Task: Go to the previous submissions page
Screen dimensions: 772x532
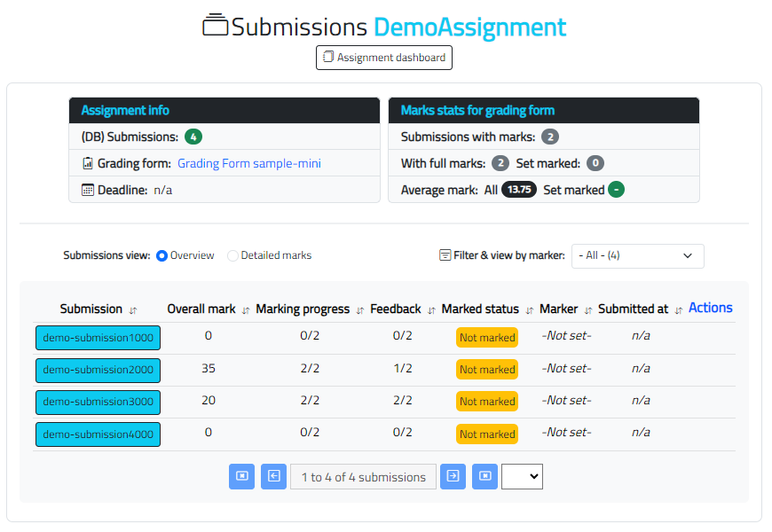Action: 273,476
